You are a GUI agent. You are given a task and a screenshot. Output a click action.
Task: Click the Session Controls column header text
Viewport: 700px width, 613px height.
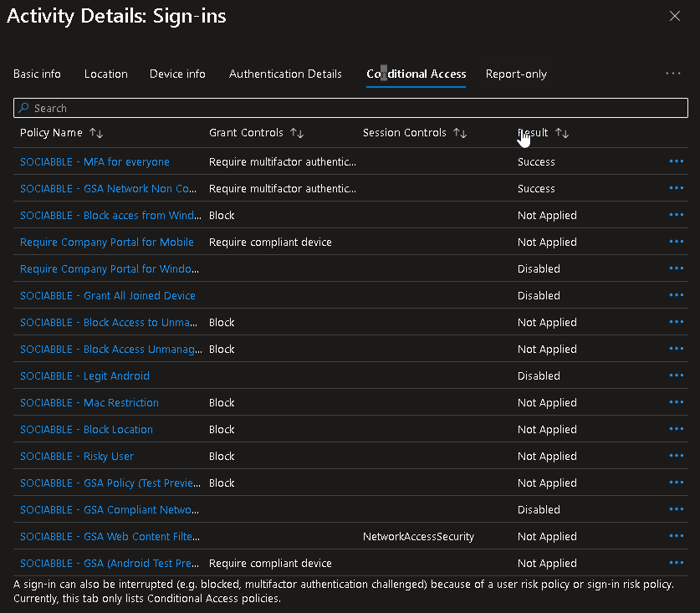[405, 133]
